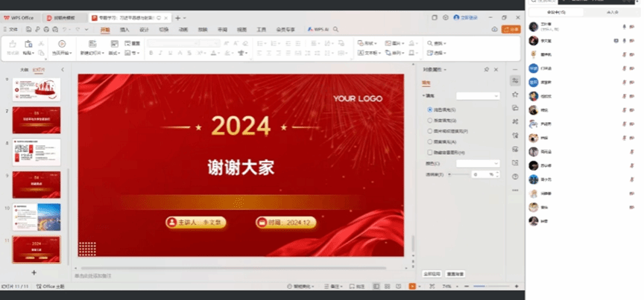Switch to the 设计 (Design) ribbon tab
The height and width of the screenshot is (300, 644).
pos(144,30)
